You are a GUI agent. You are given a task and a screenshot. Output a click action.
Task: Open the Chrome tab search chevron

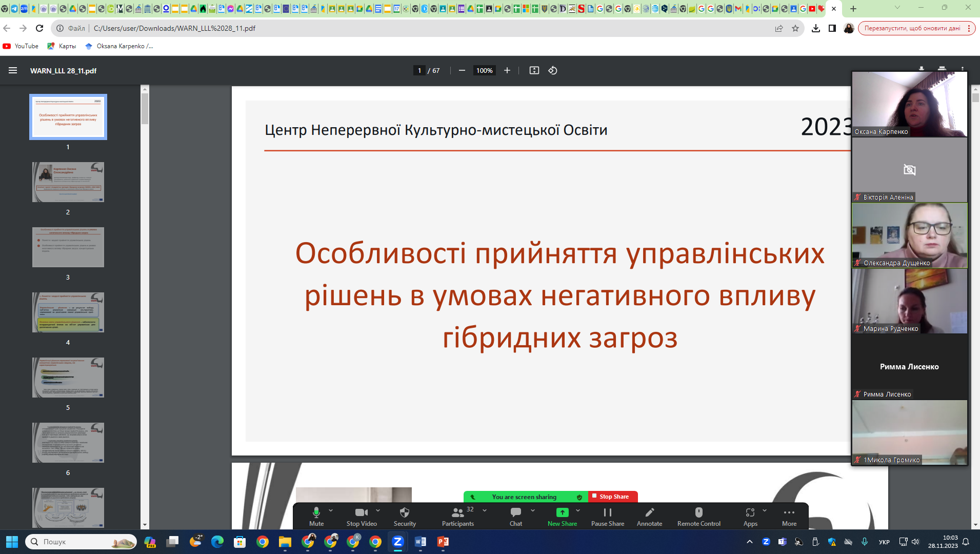click(x=897, y=8)
